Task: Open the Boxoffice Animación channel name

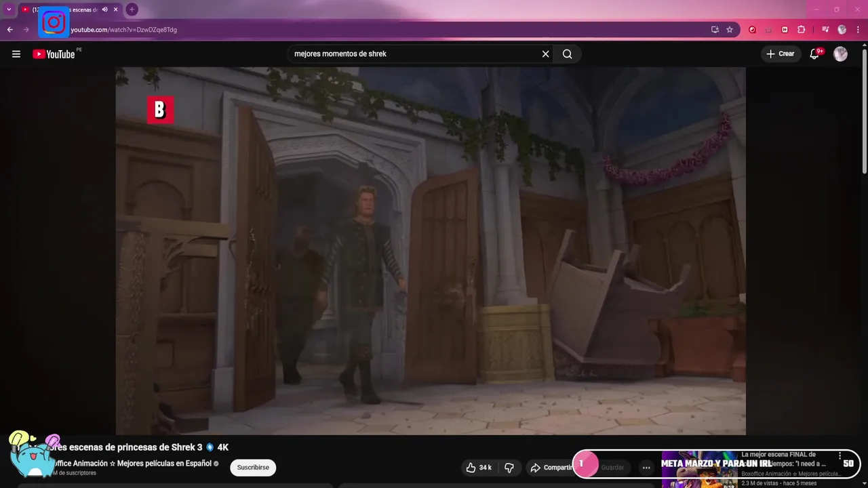Action: click(132, 464)
